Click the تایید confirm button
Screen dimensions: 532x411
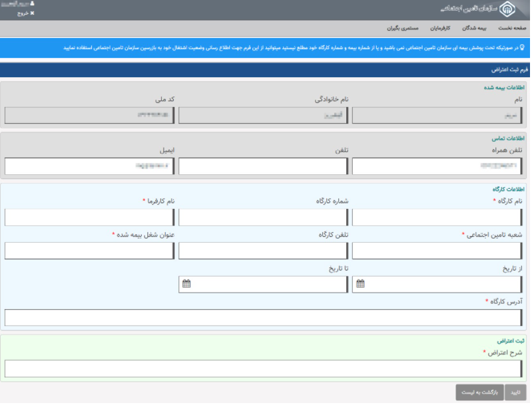[x=515, y=392]
